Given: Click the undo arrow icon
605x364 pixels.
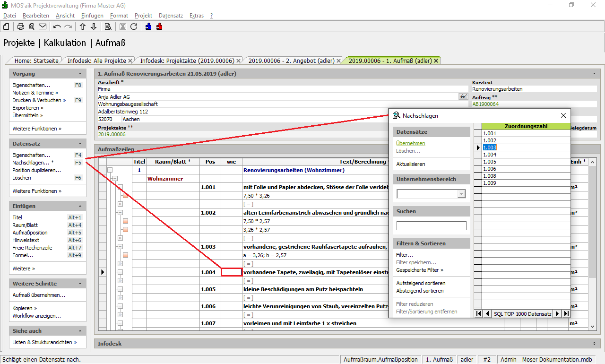Looking at the screenshot, I should pos(57,26).
